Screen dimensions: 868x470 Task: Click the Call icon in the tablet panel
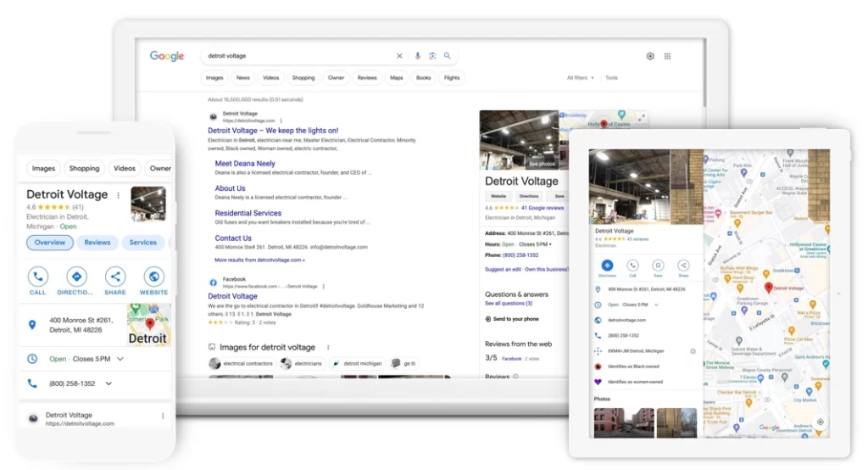(632, 266)
